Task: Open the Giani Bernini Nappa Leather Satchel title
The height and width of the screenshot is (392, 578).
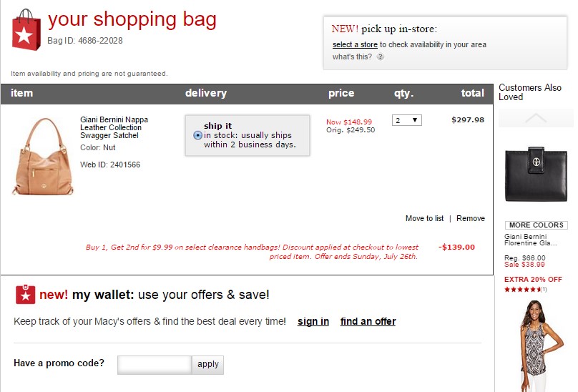Action: click(x=114, y=127)
